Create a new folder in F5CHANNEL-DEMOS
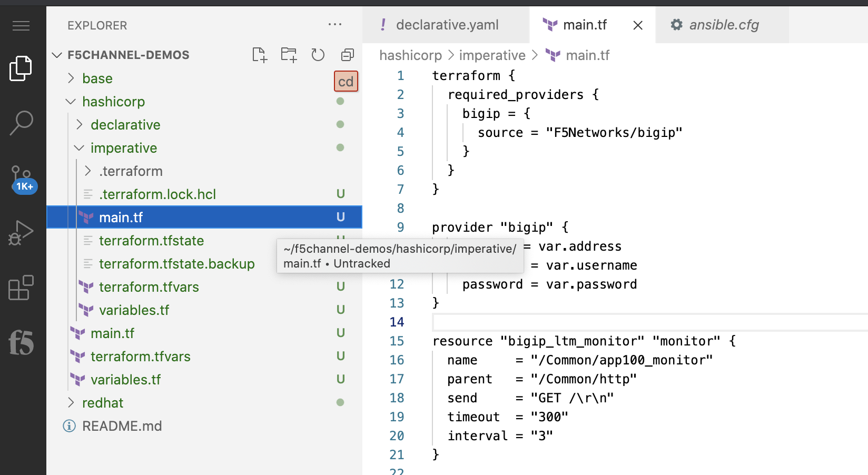This screenshot has height=475, width=868. [289, 55]
